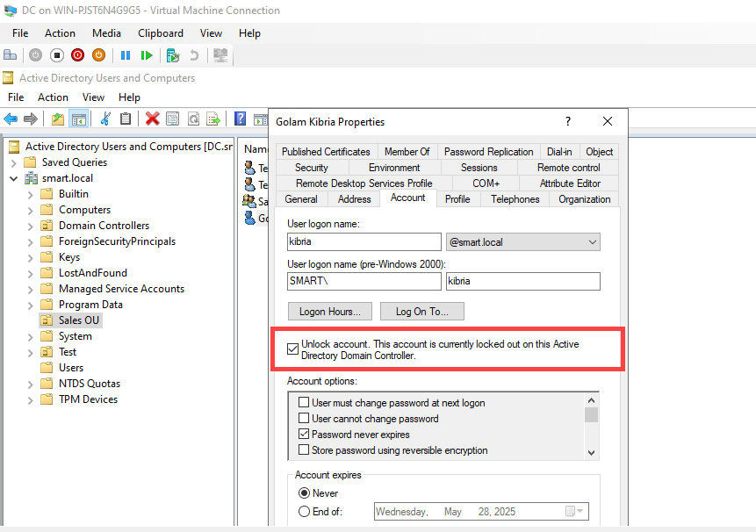Pause the virtual machine
This screenshot has width=756, height=532.
coord(126,55)
